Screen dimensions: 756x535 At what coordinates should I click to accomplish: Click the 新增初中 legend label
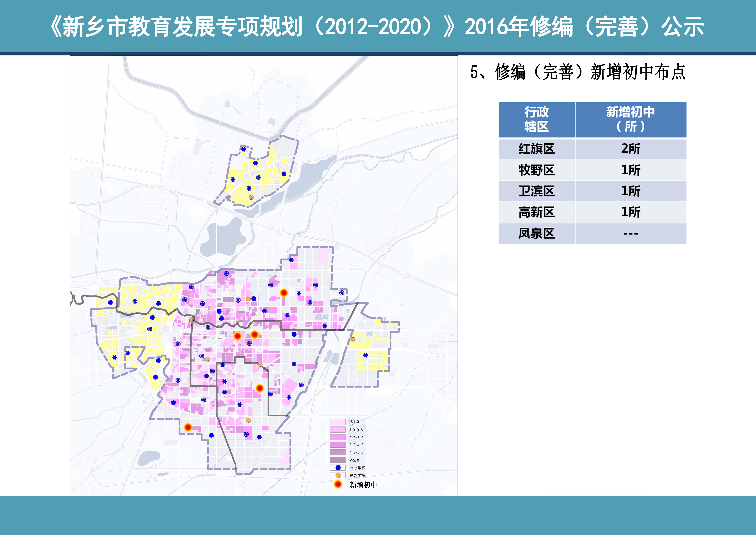(x=363, y=485)
